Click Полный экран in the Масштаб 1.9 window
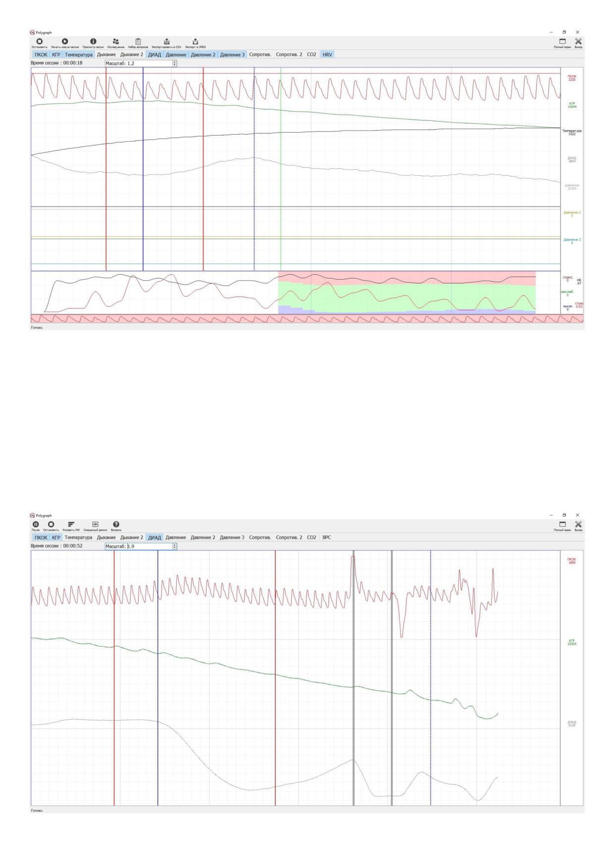614x868 pixels. [563, 526]
